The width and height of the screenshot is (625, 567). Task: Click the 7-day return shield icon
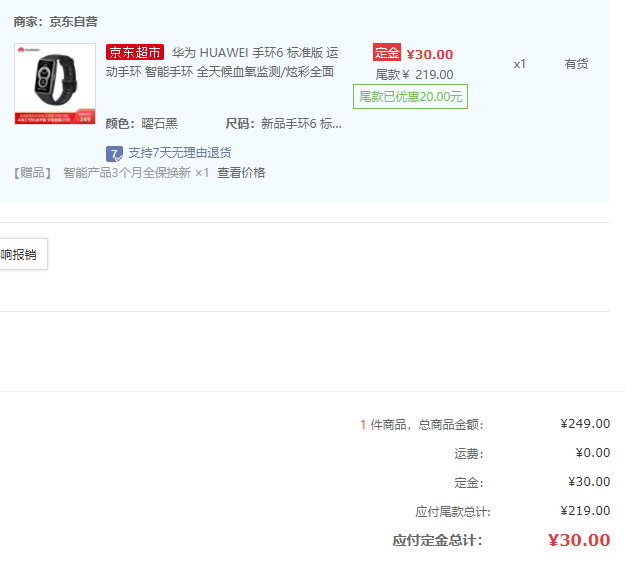[114, 154]
